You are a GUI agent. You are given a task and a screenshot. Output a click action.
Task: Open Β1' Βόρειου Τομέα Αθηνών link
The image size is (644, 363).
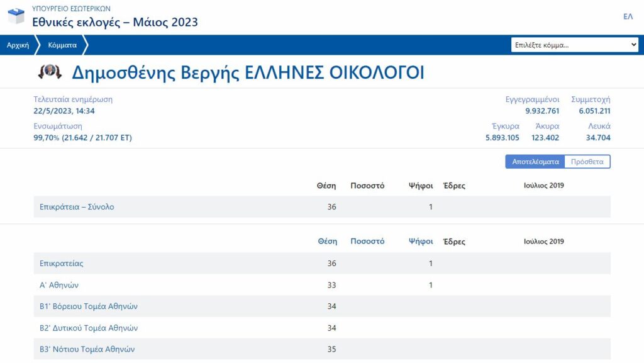(88, 306)
